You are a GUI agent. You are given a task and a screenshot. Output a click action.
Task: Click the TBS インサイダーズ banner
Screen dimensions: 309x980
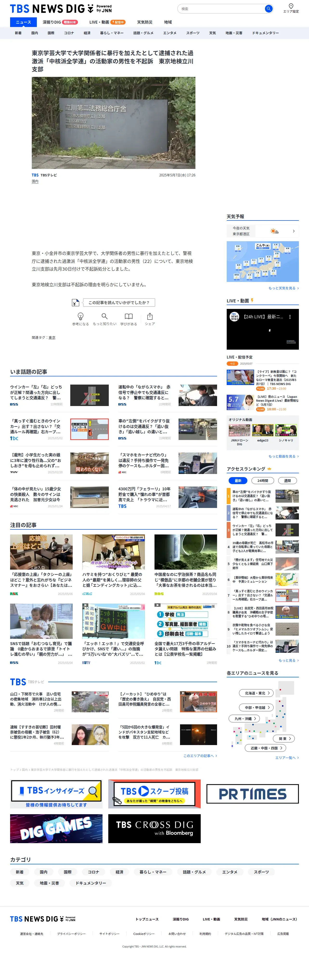[x=56, y=794]
